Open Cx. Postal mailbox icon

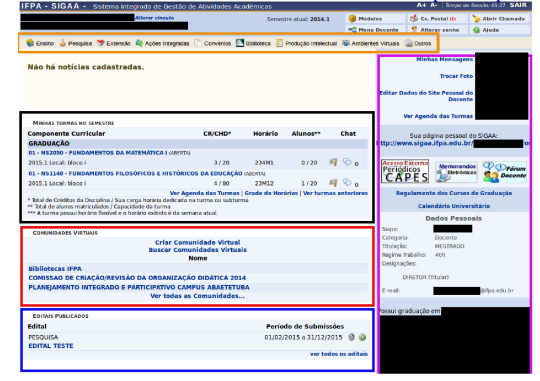414,19
